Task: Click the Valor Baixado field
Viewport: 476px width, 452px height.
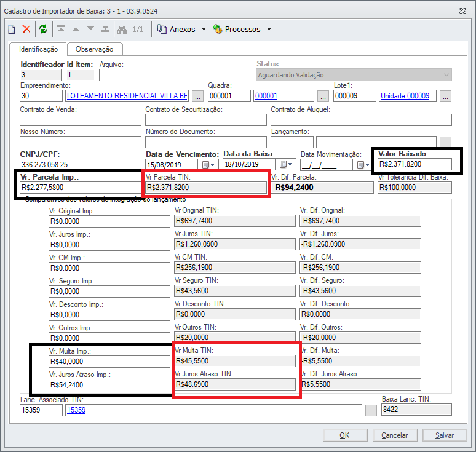Action: tap(415, 164)
